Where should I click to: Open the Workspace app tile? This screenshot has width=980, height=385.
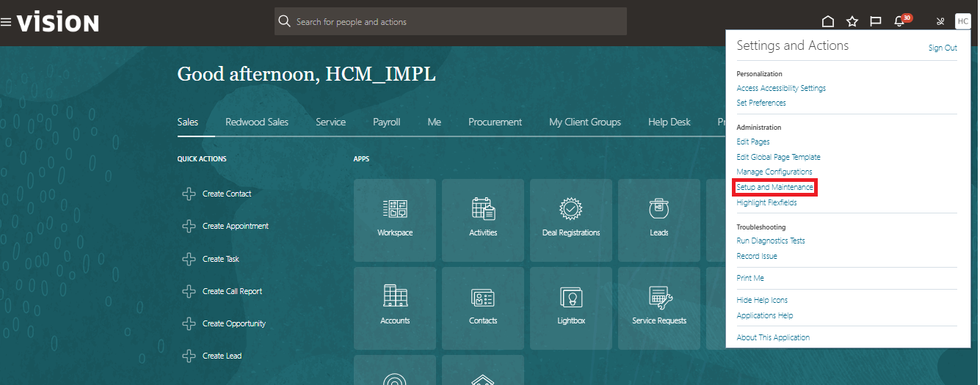coord(395,219)
